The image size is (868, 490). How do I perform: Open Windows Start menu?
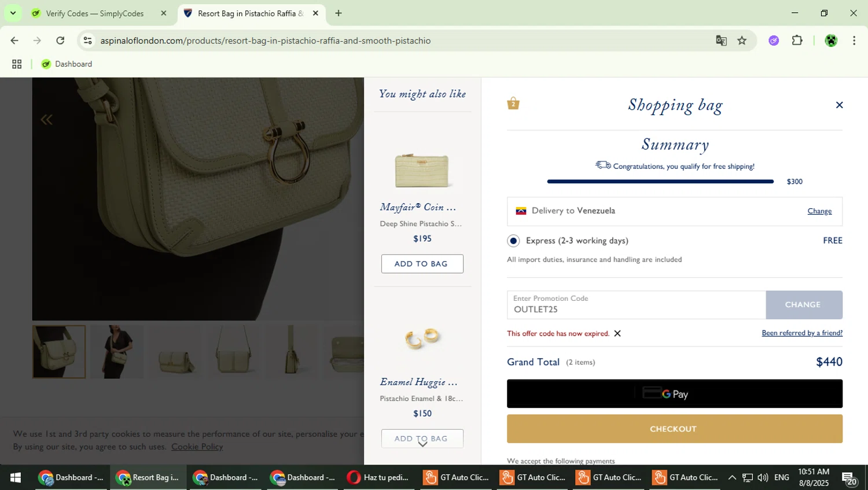[x=16, y=477]
